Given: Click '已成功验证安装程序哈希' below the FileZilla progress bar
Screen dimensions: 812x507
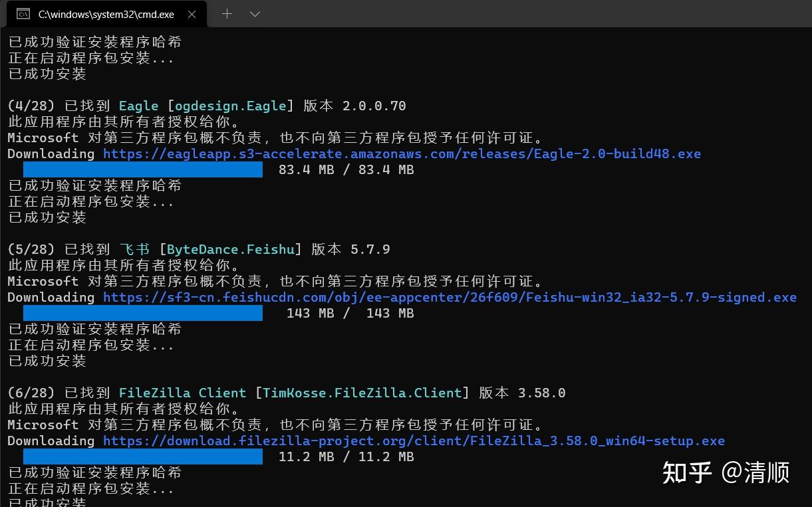Looking at the screenshot, I should coord(94,472).
